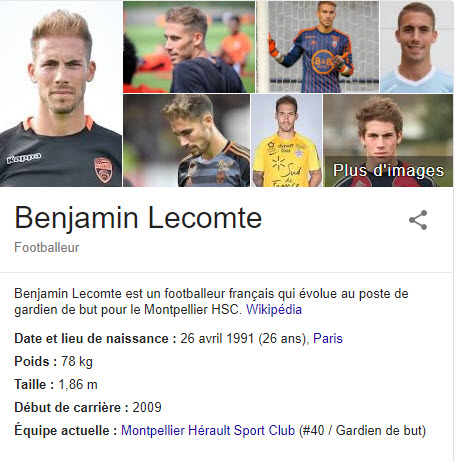Click the Taille 1,86 m row
The width and height of the screenshot is (455, 462).
[56, 385]
